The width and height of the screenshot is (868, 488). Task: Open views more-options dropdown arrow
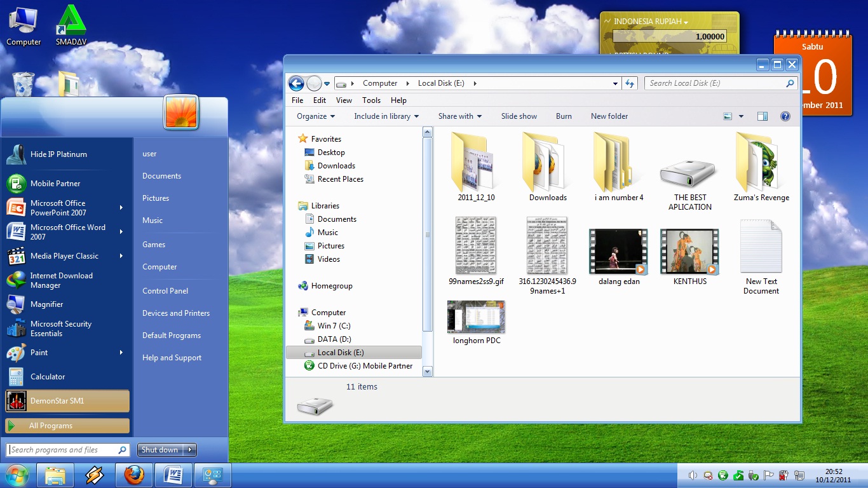pos(741,116)
